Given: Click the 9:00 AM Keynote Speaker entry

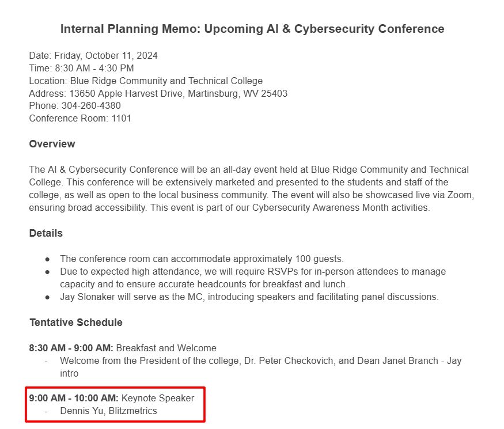Looking at the screenshot, I should (x=112, y=398).
